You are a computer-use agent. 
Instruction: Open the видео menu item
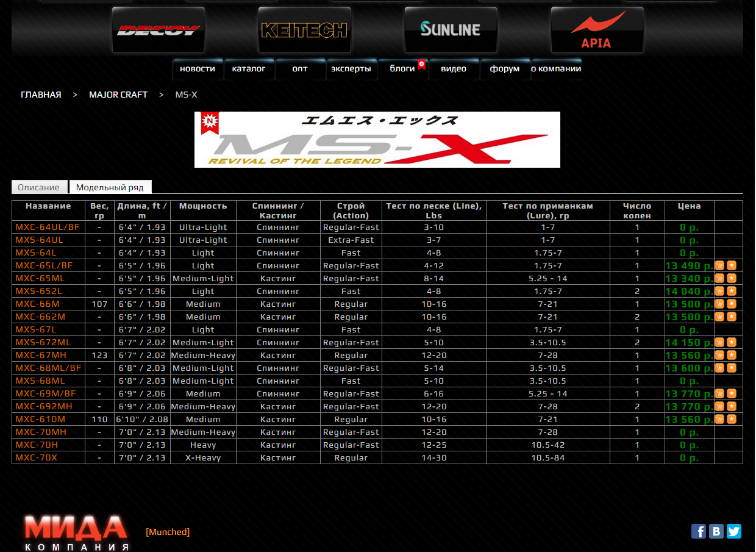454,69
